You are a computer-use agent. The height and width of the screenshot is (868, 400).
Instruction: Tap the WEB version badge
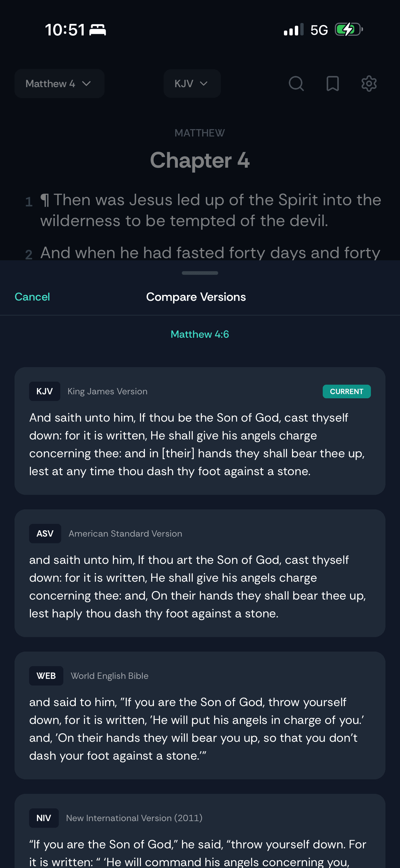(x=46, y=676)
